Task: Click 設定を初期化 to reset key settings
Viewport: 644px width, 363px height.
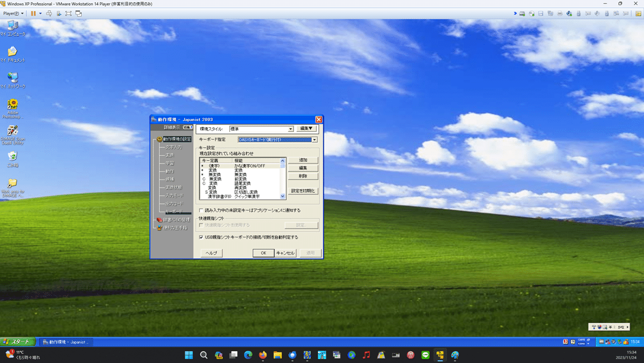Action: 303,191
